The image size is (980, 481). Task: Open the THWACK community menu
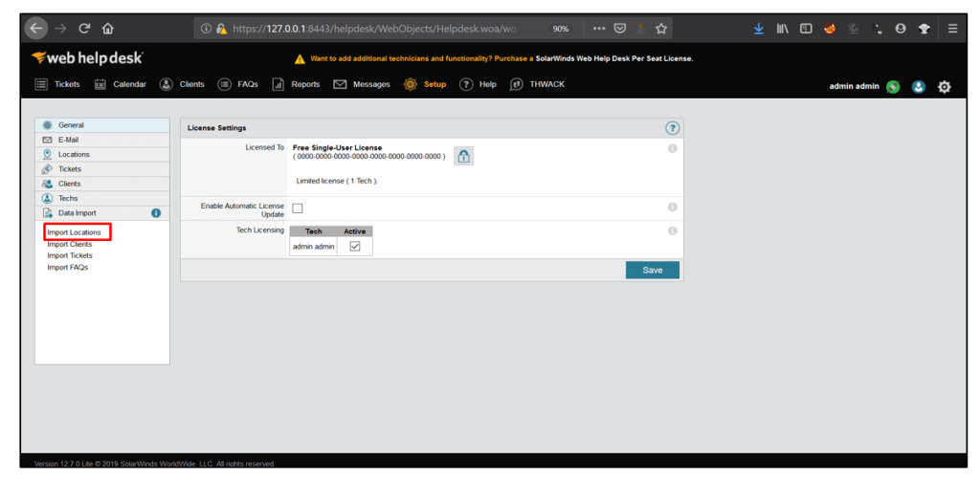click(x=538, y=84)
